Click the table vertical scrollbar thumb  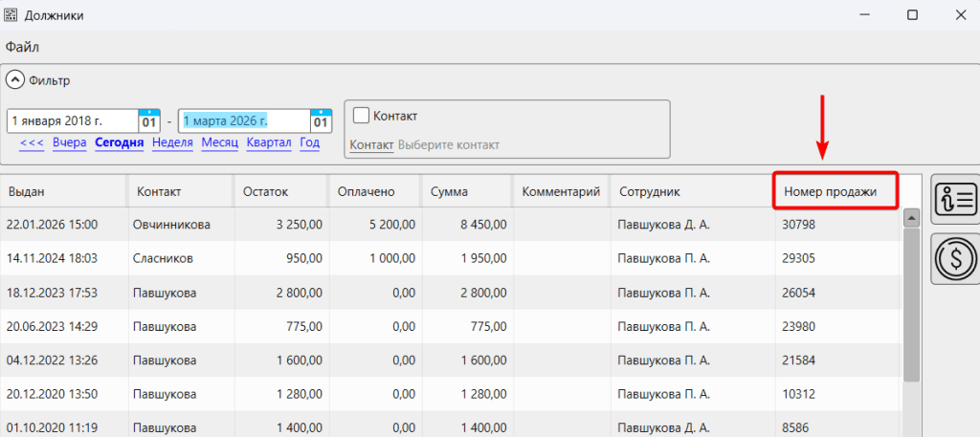click(x=911, y=305)
